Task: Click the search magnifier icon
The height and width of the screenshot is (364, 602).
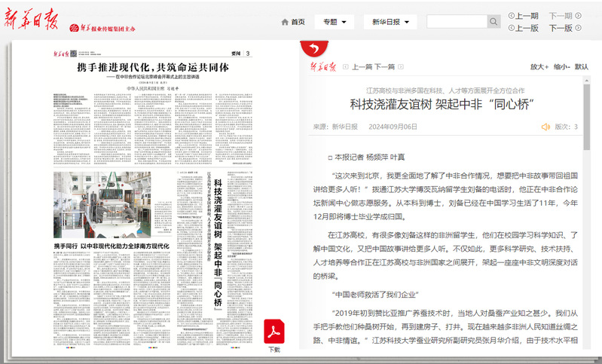Action: tap(494, 22)
